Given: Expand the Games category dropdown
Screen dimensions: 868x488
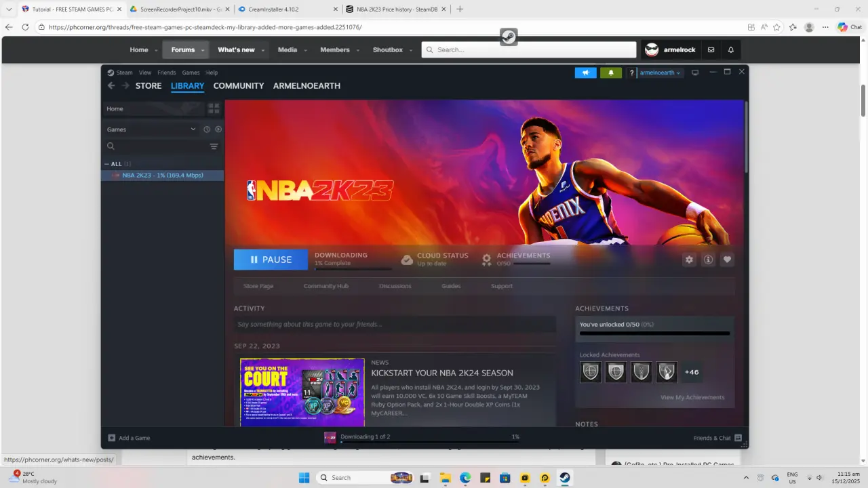Looking at the screenshot, I should [193, 129].
